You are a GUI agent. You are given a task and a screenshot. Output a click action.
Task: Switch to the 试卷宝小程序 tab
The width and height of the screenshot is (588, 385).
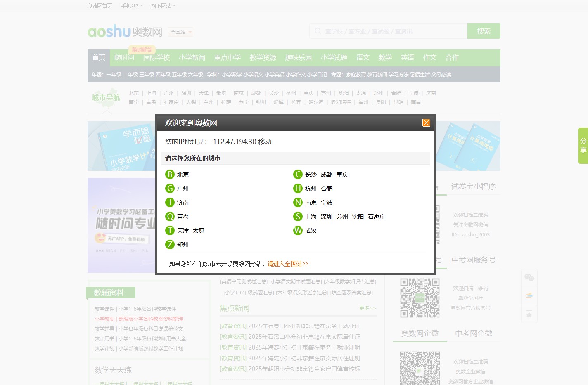[474, 187]
